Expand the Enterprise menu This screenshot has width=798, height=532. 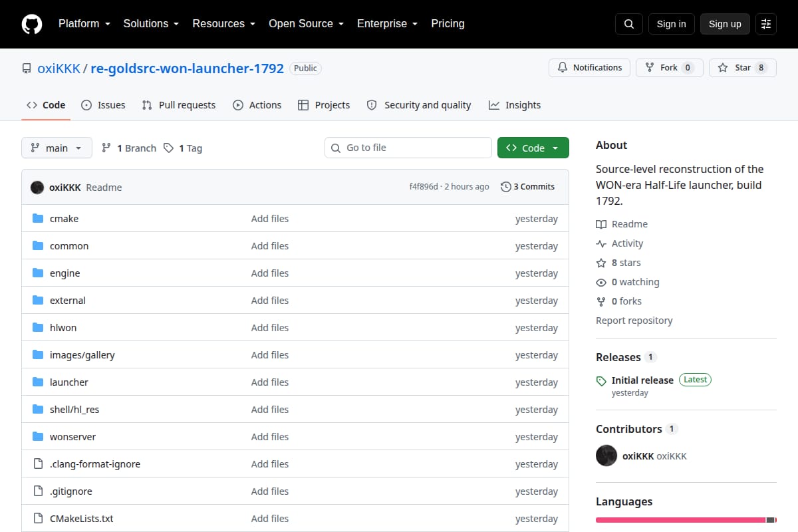click(x=387, y=23)
